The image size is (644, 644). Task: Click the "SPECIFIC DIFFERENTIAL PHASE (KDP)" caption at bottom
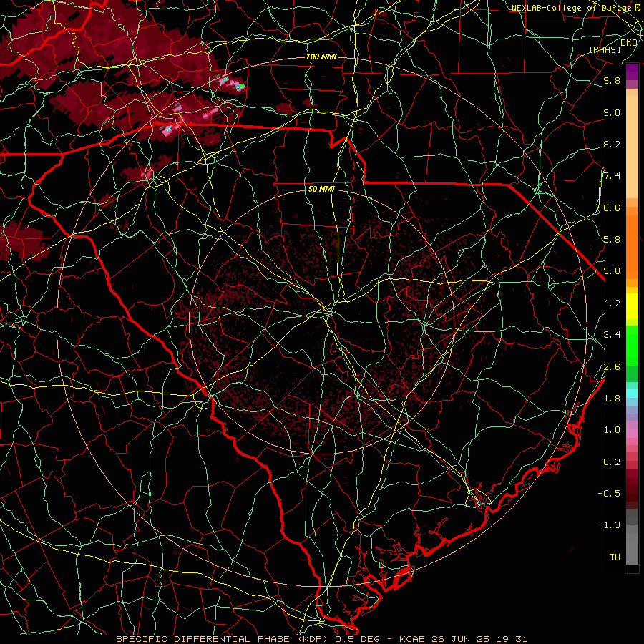[x=223, y=639]
